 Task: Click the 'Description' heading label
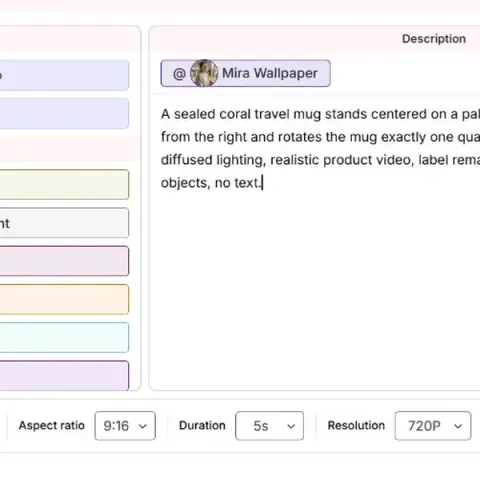tap(434, 39)
